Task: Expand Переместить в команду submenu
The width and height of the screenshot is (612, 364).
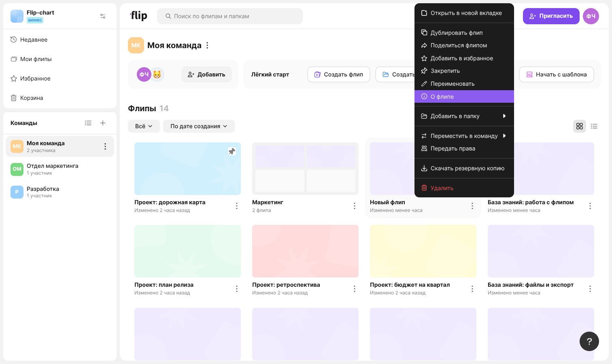Action: [464, 136]
